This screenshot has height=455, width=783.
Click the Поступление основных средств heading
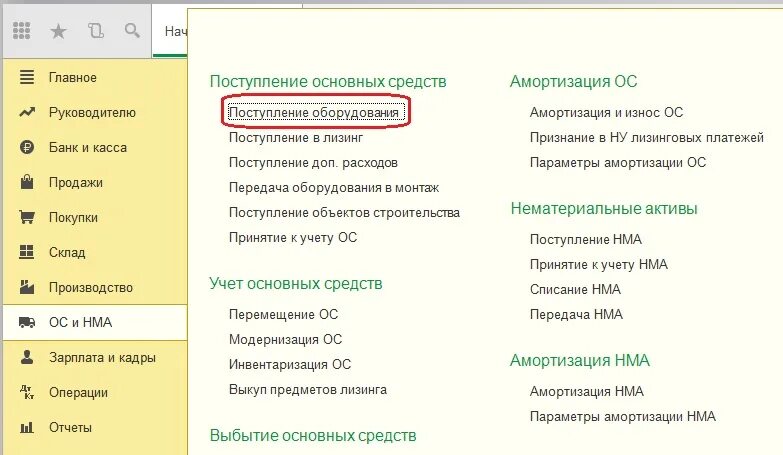pos(328,81)
